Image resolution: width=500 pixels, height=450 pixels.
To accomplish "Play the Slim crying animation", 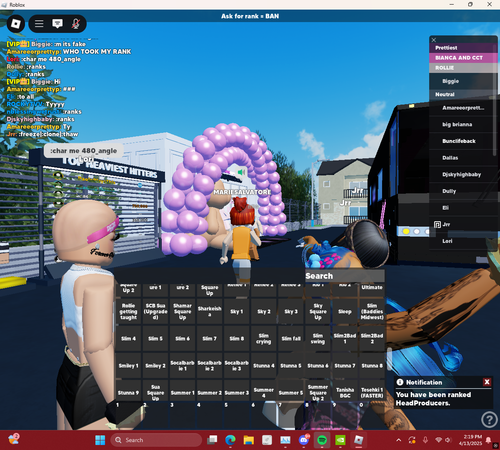I will pyautogui.click(x=264, y=339).
